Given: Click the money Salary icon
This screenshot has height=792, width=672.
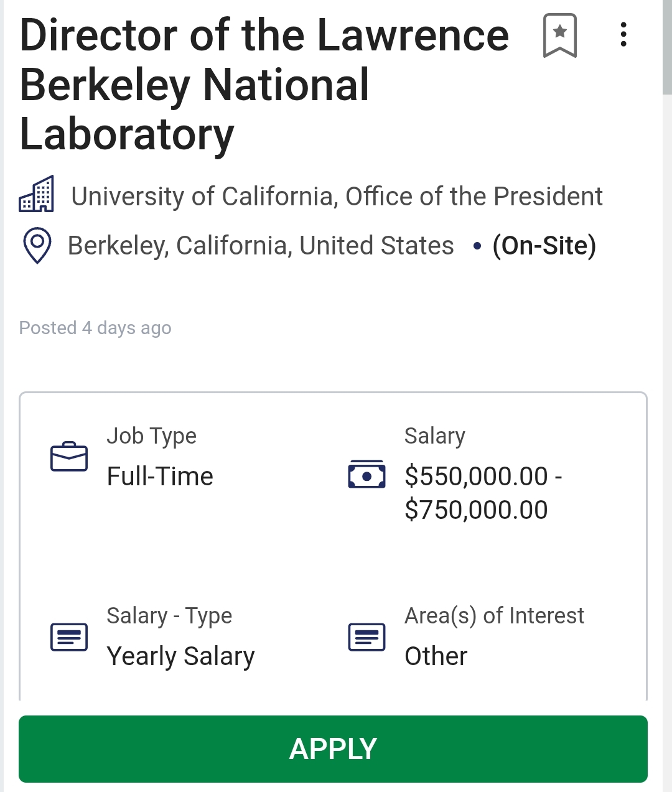Looking at the screenshot, I should (x=366, y=475).
